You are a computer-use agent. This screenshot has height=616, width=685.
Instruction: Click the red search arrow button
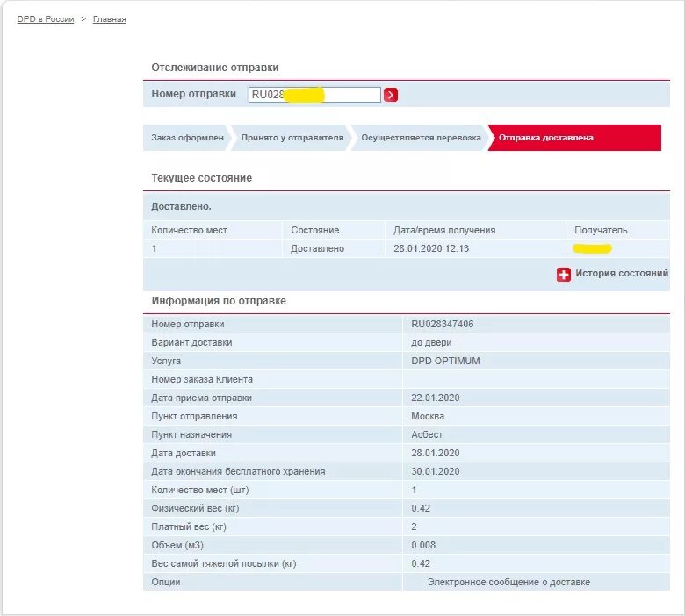(x=391, y=95)
